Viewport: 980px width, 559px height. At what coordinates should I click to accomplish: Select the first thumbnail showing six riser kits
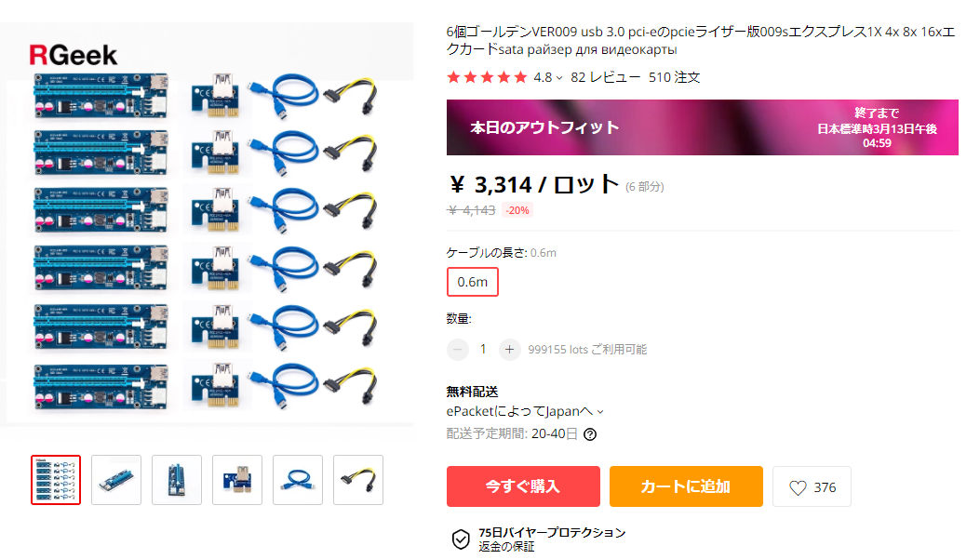[56, 480]
